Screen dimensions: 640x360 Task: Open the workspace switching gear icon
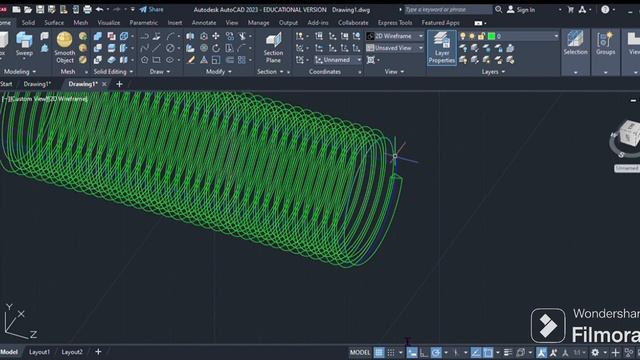[595, 352]
